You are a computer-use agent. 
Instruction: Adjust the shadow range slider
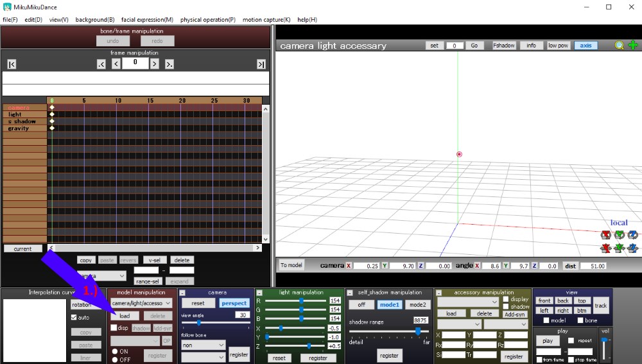pos(418,331)
